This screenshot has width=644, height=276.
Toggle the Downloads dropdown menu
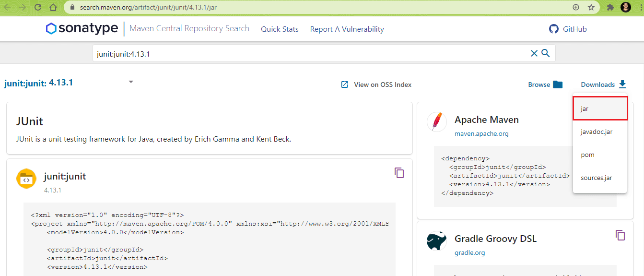[x=603, y=84]
